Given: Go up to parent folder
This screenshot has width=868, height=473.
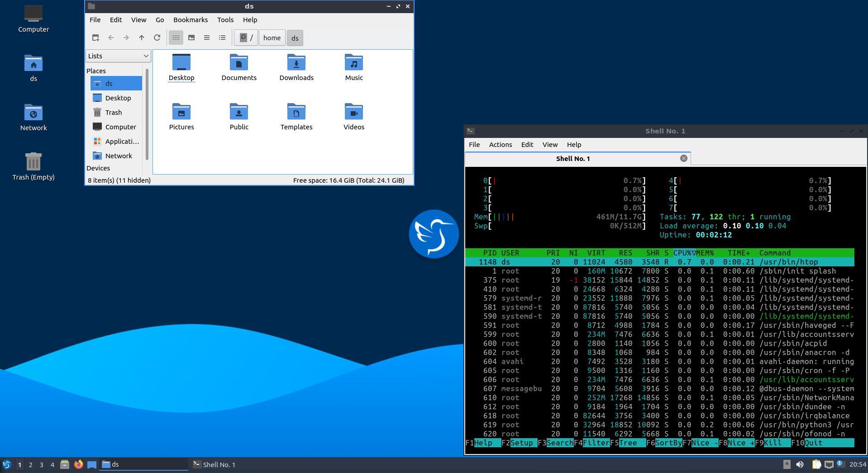Looking at the screenshot, I should (142, 38).
